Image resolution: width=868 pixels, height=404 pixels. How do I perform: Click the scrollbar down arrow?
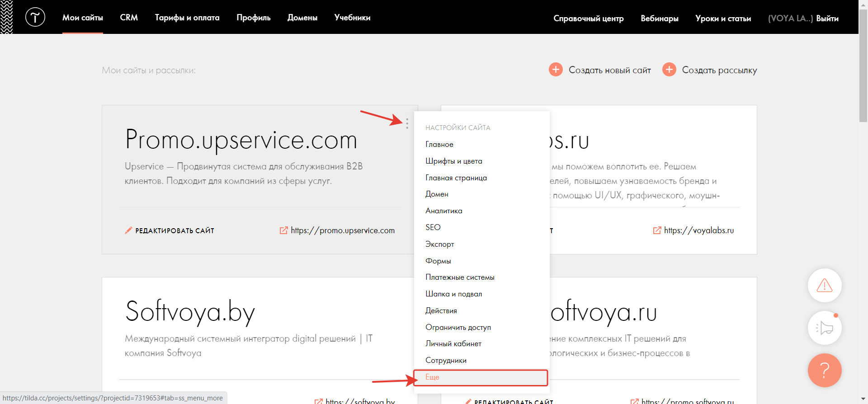[863, 399]
